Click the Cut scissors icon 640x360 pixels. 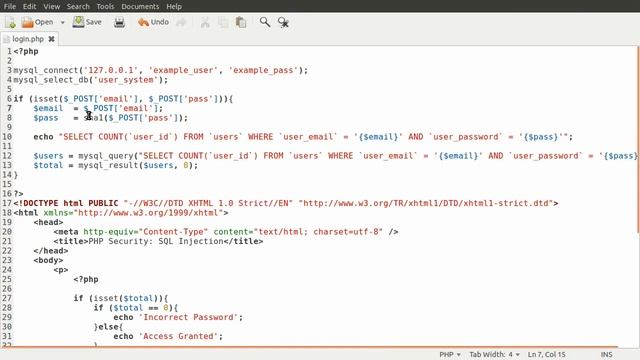205,22
